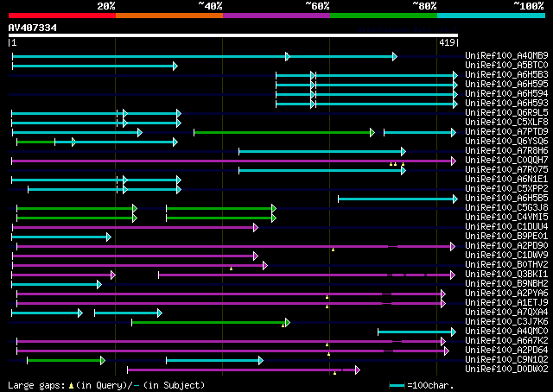Click the UniRef100_A7R075 label

(x=506, y=169)
